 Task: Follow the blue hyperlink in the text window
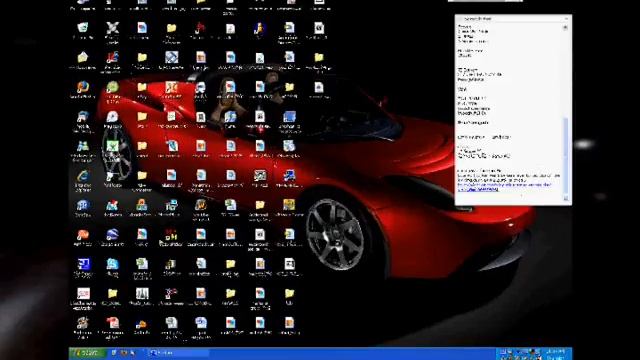pyautogui.click(x=504, y=187)
